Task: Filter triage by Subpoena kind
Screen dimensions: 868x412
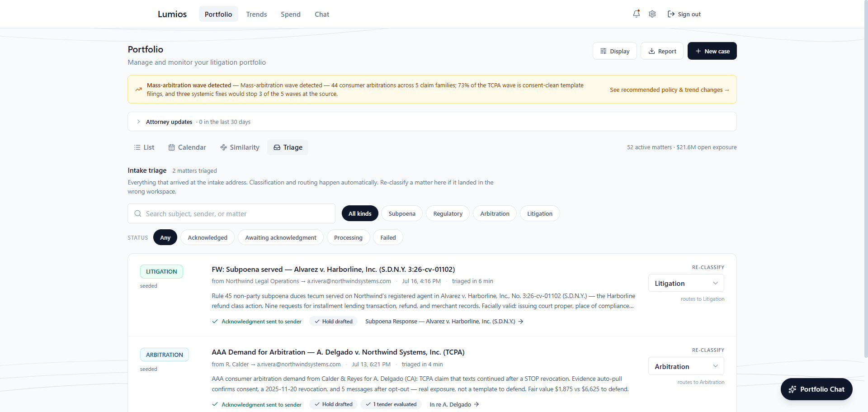Action: tap(402, 213)
